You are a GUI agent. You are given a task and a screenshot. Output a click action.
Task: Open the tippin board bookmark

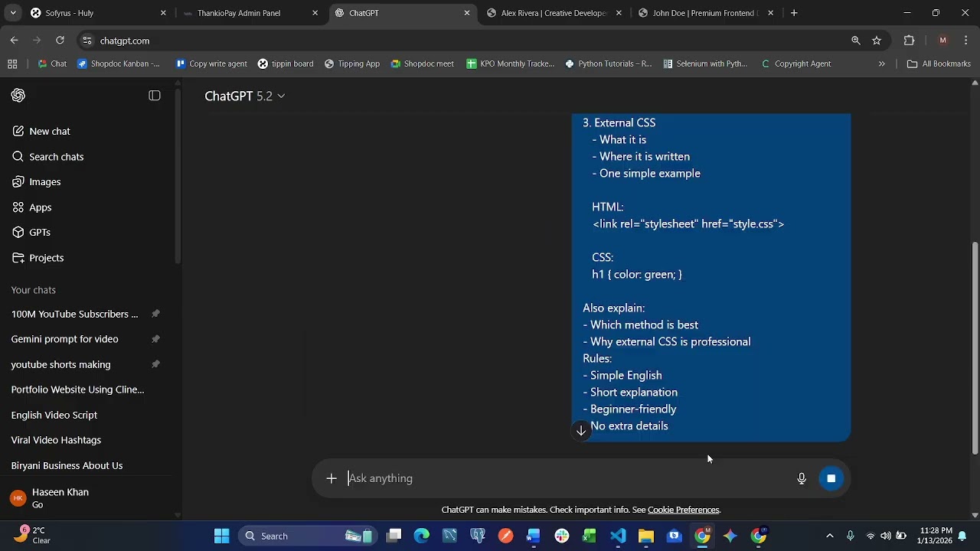pyautogui.click(x=286, y=64)
